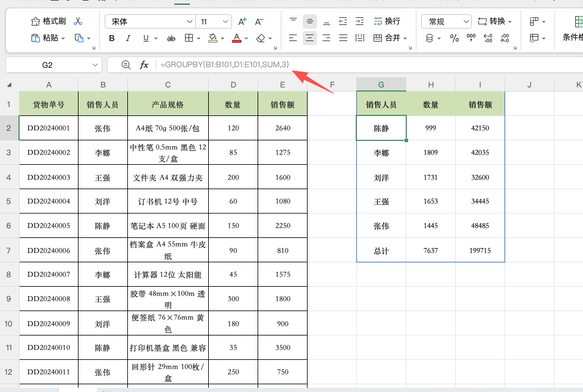Click the Decrease decimal places icon
The height and width of the screenshot is (392, 583).
(x=504, y=38)
